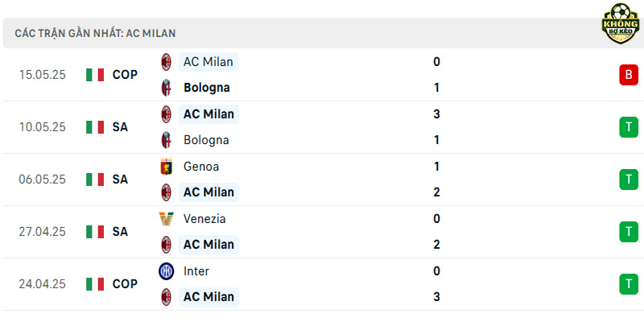644x322 pixels.
Task: Click green T badge for Inter match
Action: [x=629, y=284]
